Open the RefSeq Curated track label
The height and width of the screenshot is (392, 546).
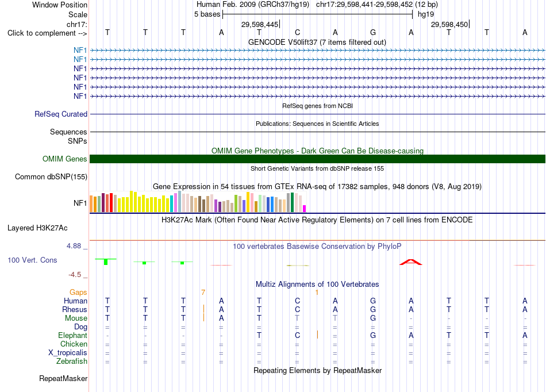pos(61,114)
